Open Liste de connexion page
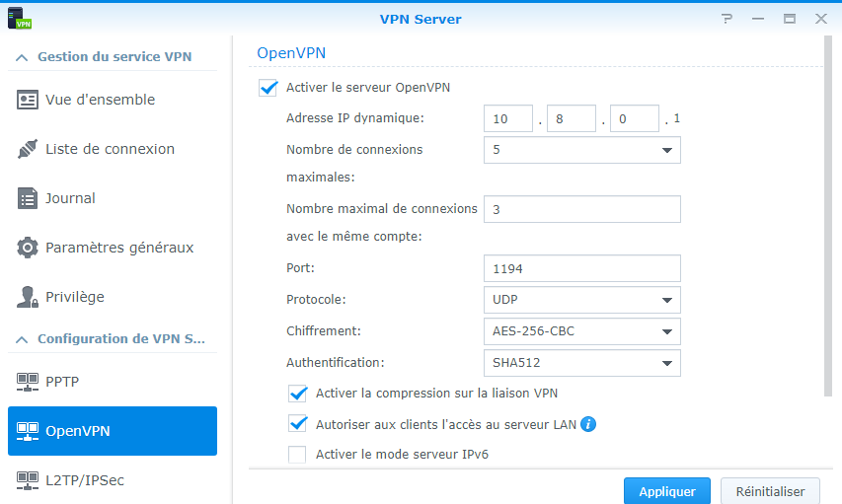 pos(113,149)
